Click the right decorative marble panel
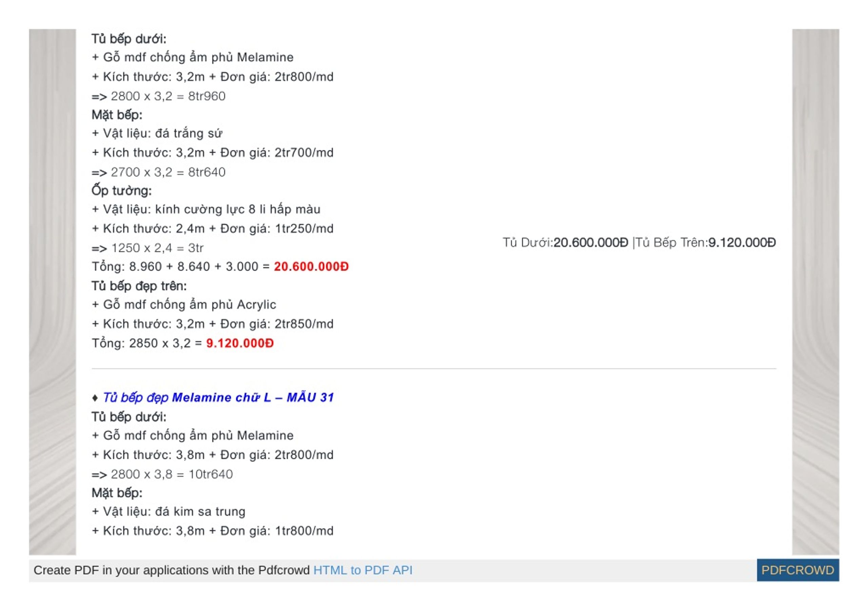Screen dimensions: 868x614 click(x=816, y=292)
